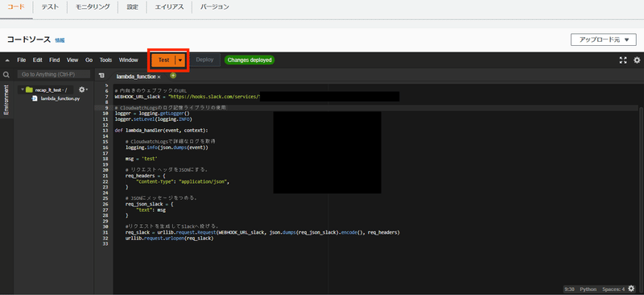Toggle fullscreen editor mode icon

pos(623,60)
